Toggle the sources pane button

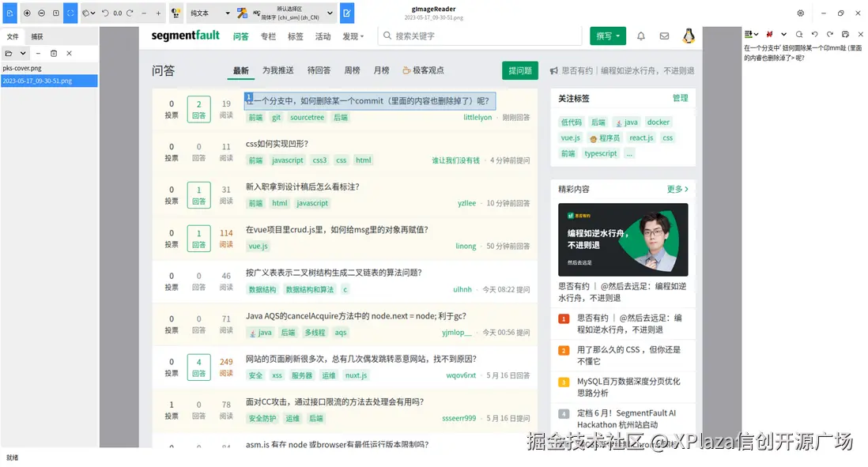(x=10, y=13)
